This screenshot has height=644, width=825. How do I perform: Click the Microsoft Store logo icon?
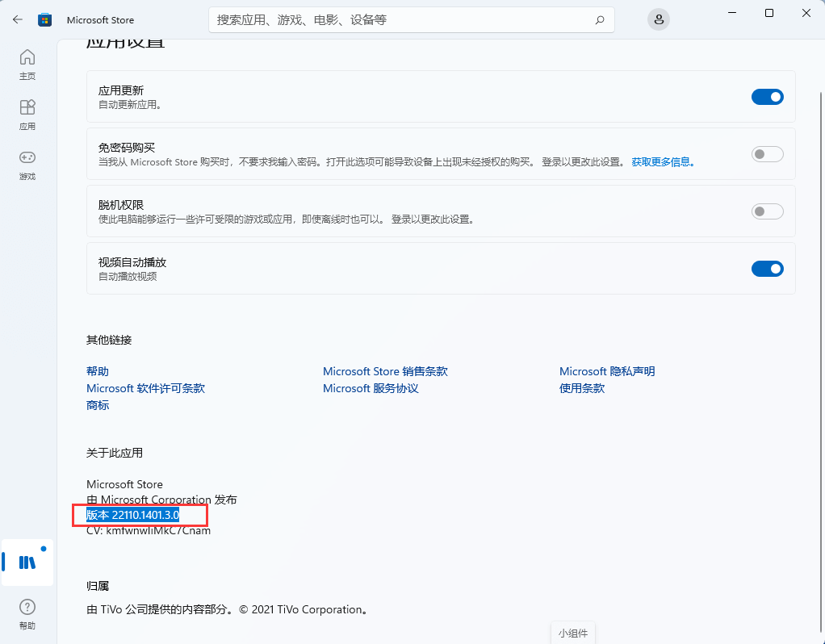(x=46, y=19)
